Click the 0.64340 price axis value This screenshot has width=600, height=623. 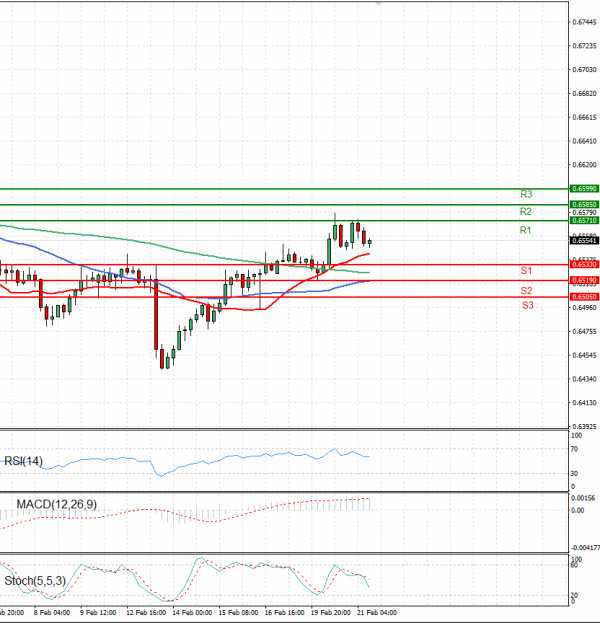tap(584, 379)
